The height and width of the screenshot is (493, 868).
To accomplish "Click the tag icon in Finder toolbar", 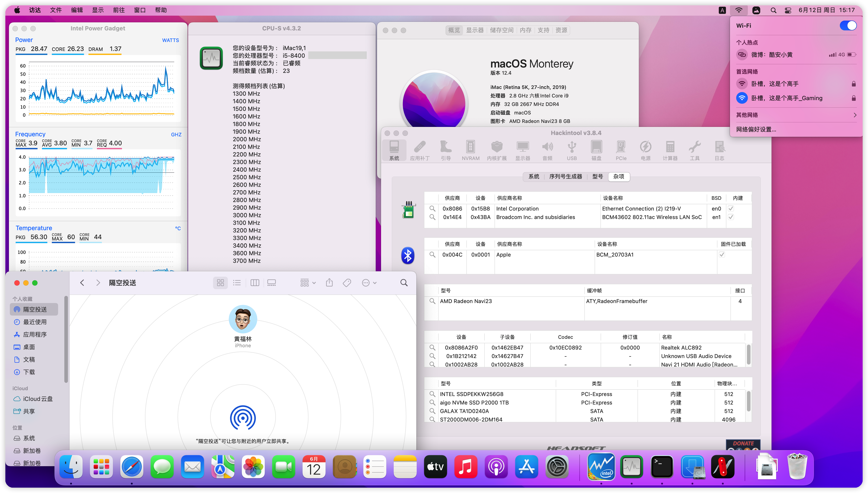I will coord(347,283).
